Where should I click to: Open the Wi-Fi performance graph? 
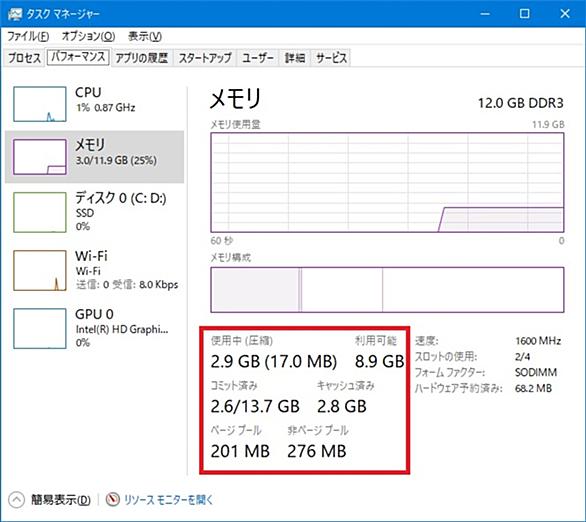click(94, 271)
